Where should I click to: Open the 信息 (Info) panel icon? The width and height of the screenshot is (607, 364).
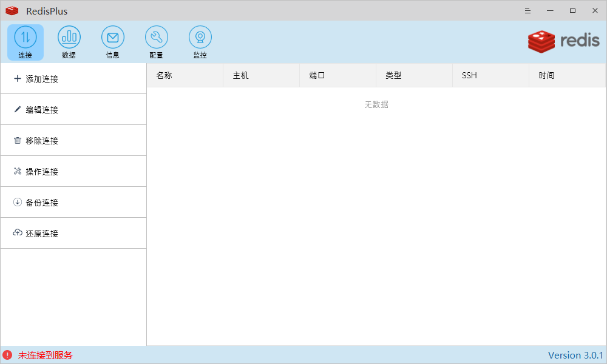[x=112, y=42]
